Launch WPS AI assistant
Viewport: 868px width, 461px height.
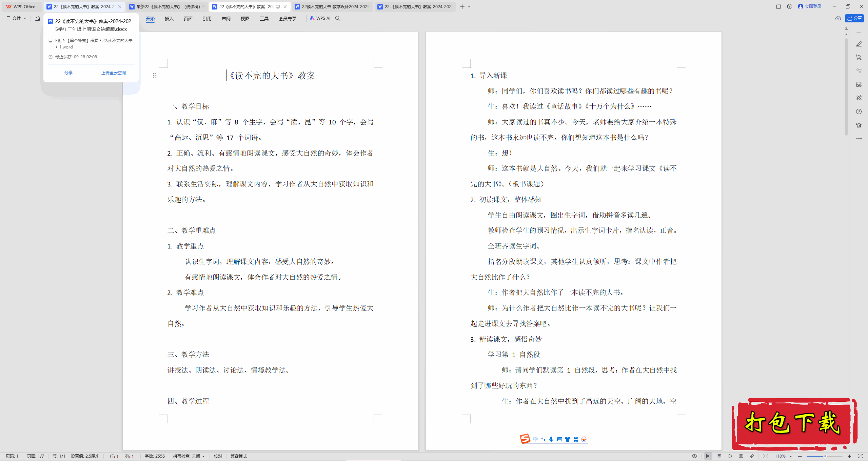click(x=320, y=18)
